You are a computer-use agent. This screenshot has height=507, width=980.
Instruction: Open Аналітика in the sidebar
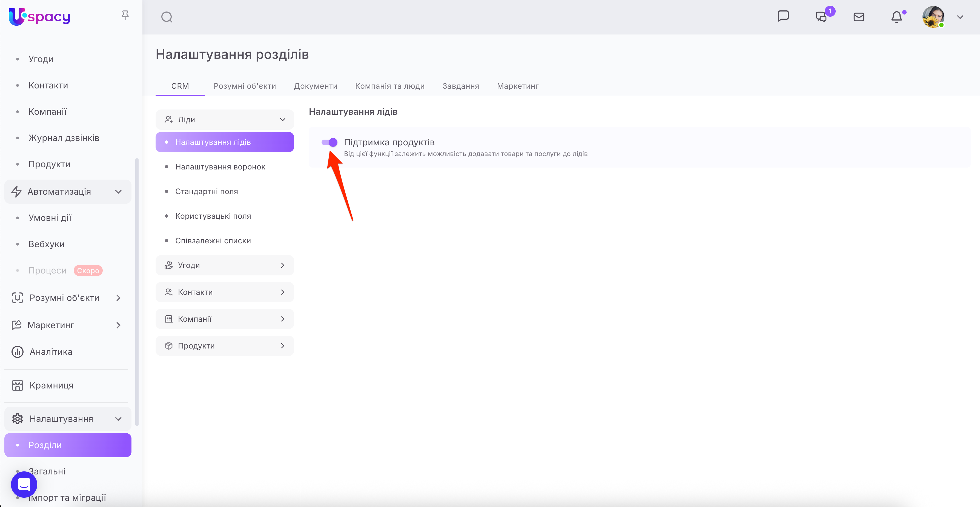coord(51,352)
